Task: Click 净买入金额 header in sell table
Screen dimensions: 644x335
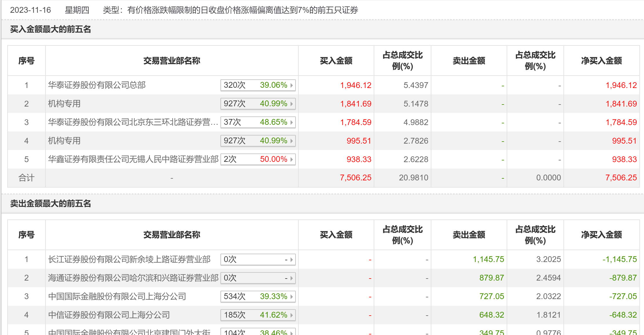Action: pyautogui.click(x=601, y=235)
